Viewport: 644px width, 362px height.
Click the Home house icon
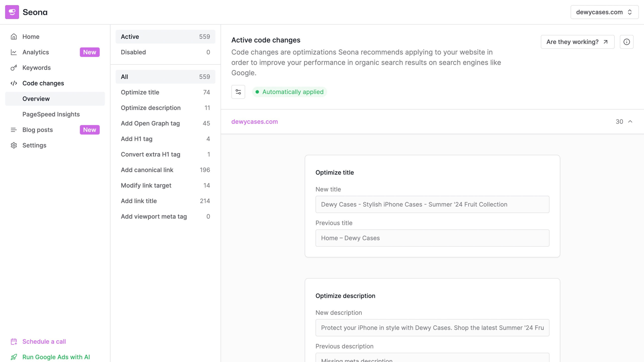pos(14,37)
